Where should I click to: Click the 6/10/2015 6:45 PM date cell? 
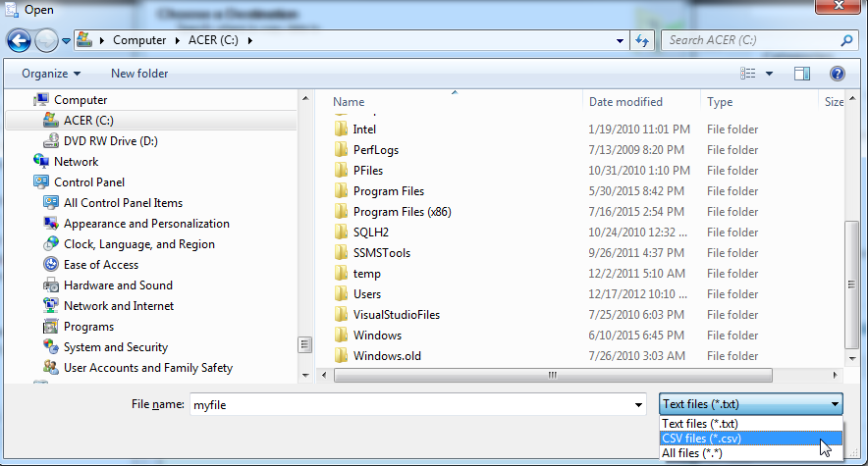(x=636, y=336)
